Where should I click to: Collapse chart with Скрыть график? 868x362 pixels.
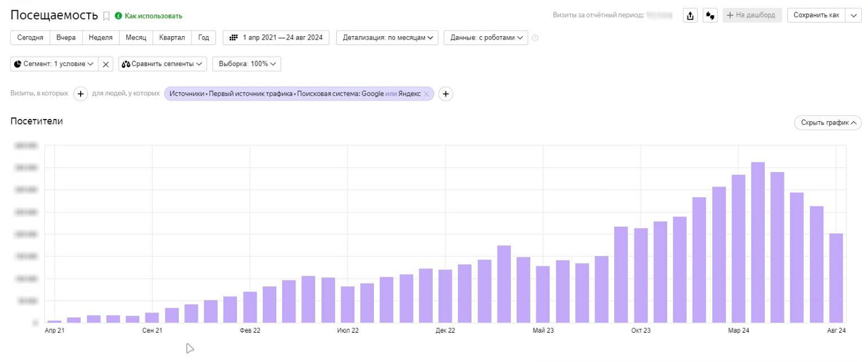pos(827,122)
